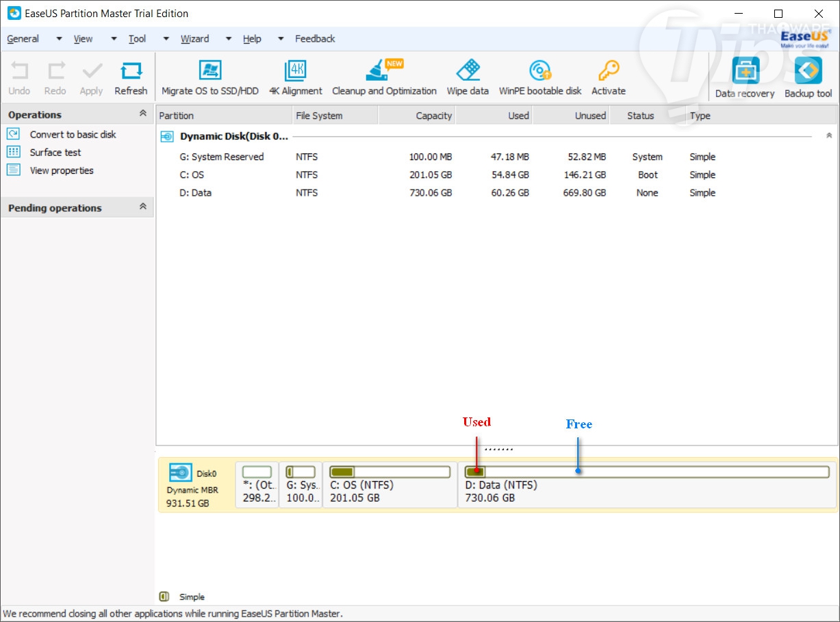Open the Wizard menu
Image resolution: width=840 pixels, height=622 pixels.
[x=195, y=39]
